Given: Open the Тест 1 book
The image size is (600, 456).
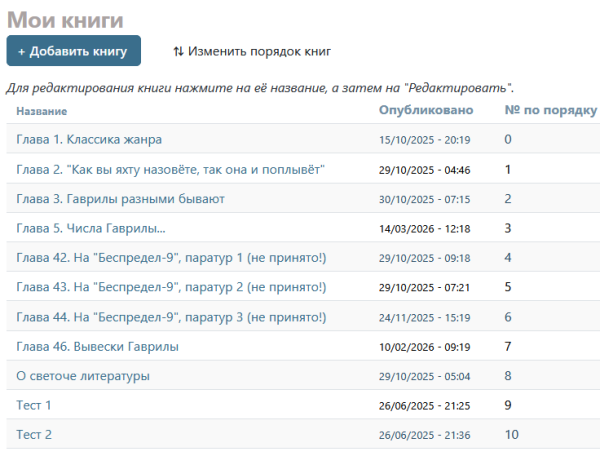Looking at the screenshot, I should click(x=34, y=405).
